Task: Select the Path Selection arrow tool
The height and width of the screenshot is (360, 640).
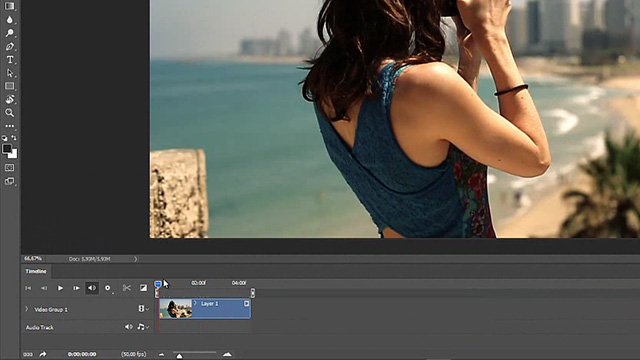Action: 9,73
